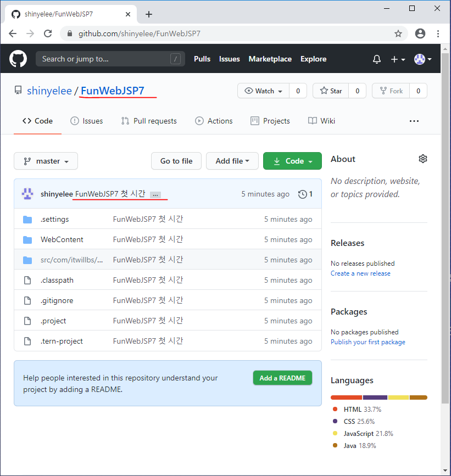This screenshot has width=451, height=476.
Task: Close the shinyelee/FunWebJSP7 tab
Action: point(128,14)
